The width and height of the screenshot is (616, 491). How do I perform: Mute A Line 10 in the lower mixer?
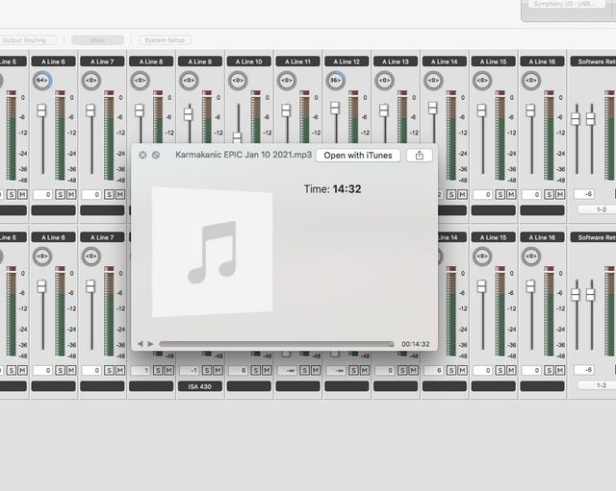pyautogui.click(x=267, y=370)
